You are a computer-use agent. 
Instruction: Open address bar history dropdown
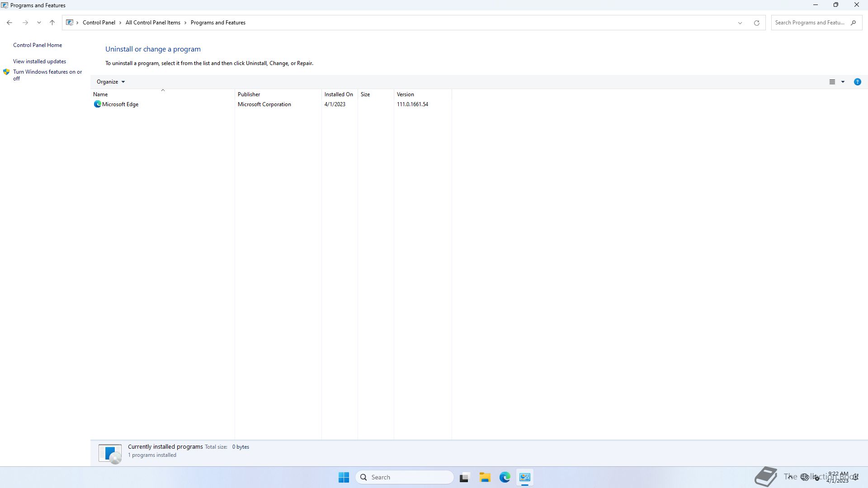tap(740, 23)
